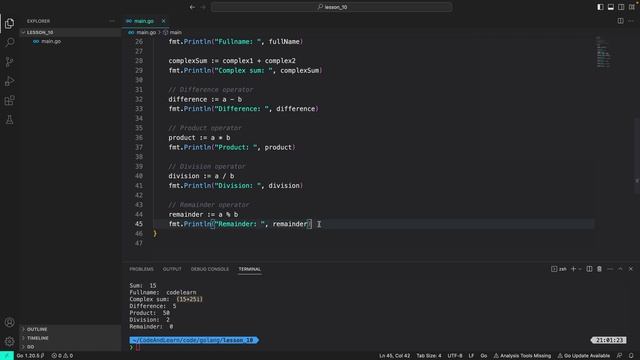Click the lesson_10 command center search box

tap(331, 7)
